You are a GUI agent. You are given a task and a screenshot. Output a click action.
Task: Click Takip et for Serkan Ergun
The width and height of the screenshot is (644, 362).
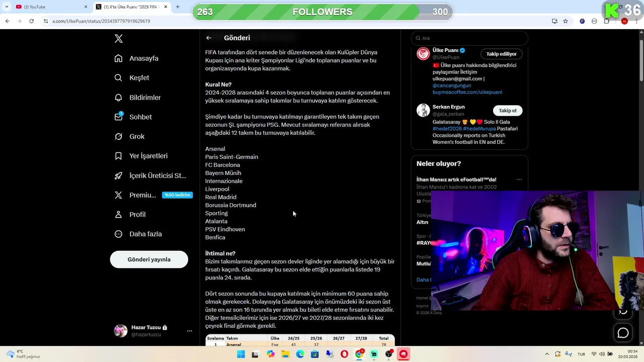(x=508, y=111)
